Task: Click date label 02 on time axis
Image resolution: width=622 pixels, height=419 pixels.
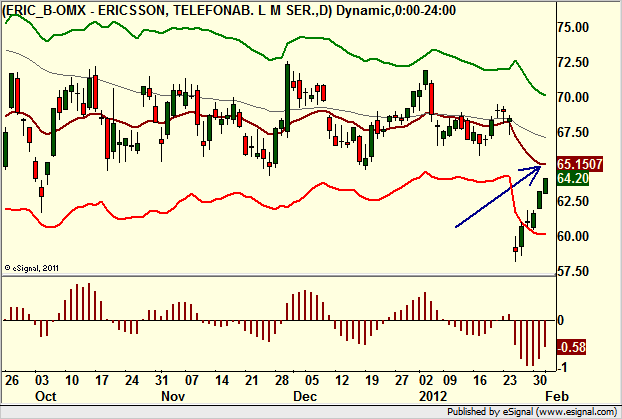Action: pos(426,381)
